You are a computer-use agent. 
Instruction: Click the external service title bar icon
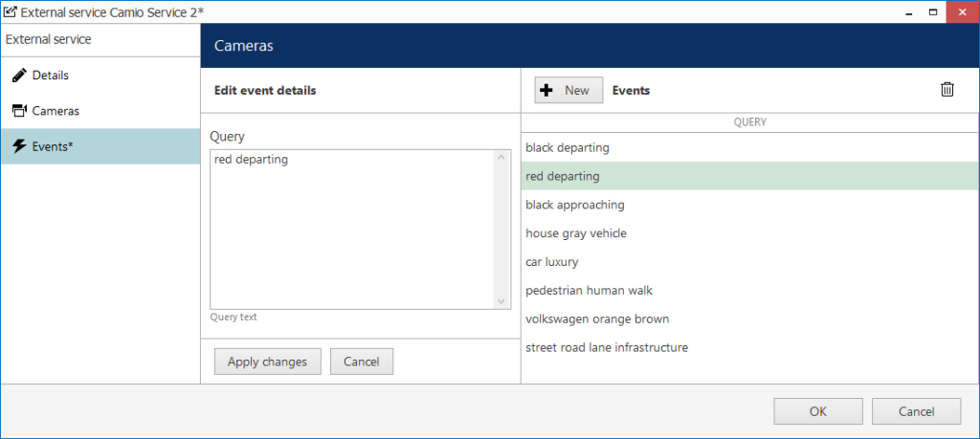coord(10,11)
